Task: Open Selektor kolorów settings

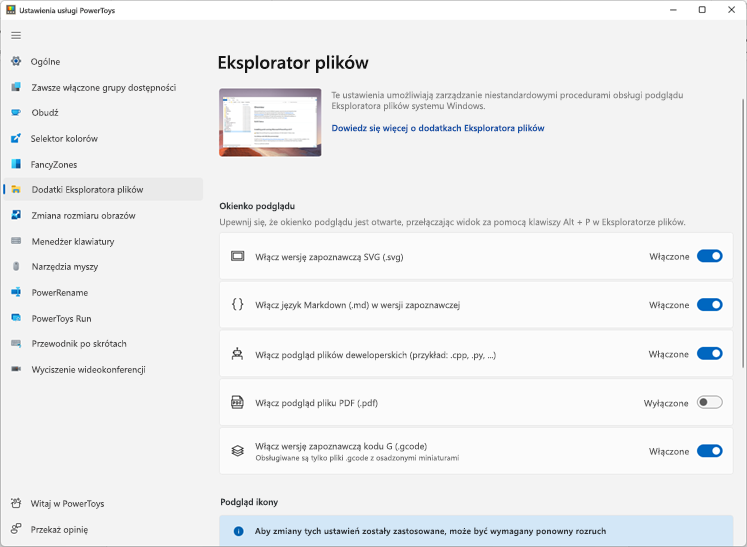Action: pos(103,139)
